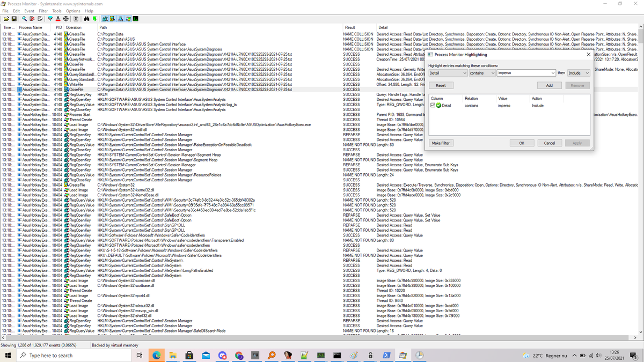This screenshot has width=644, height=362.
Task: Open File Explorer from the taskbar
Action: click(x=173, y=355)
